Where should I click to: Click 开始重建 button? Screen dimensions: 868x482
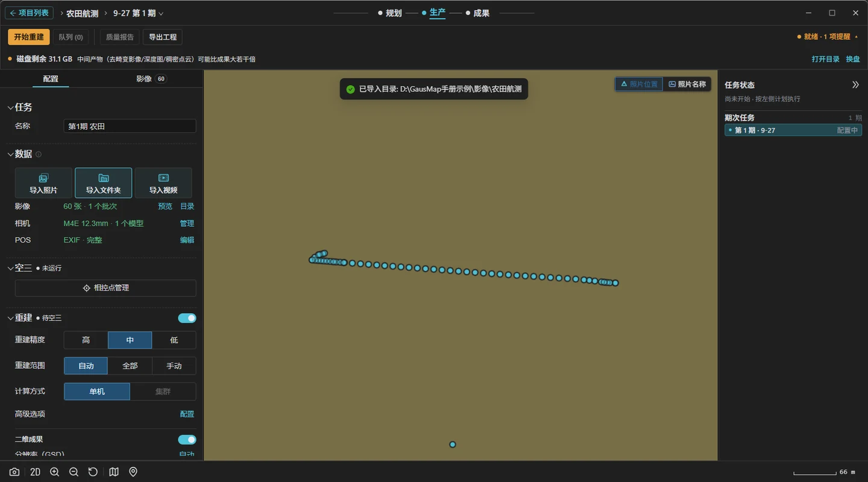(x=29, y=37)
